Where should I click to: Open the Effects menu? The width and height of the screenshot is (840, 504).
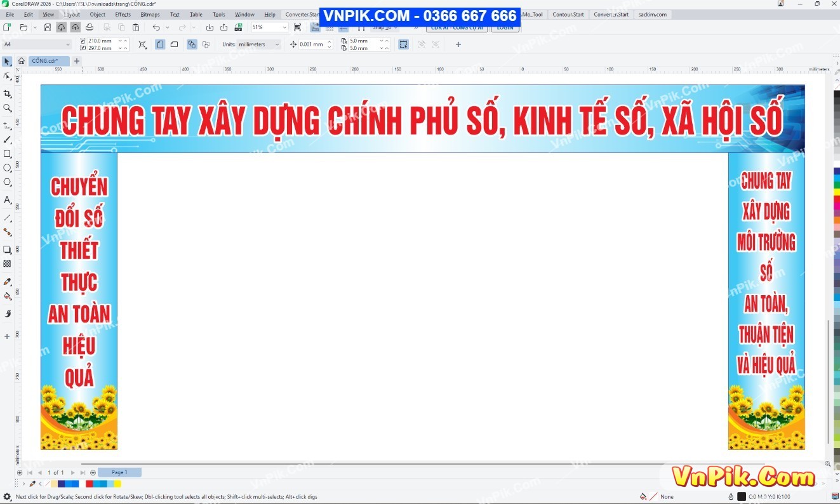pyautogui.click(x=123, y=15)
